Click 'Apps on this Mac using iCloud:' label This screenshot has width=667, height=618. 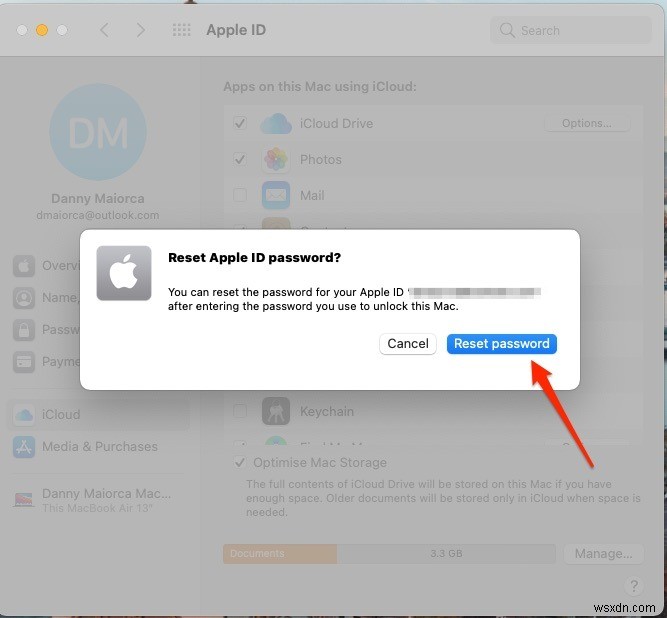[320, 87]
